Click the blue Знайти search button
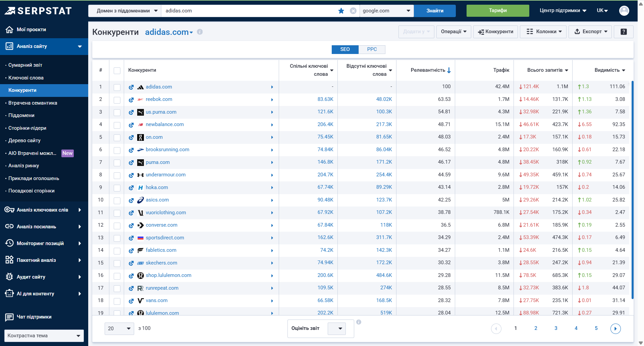Image resolution: width=644 pixels, height=346 pixels. (x=435, y=11)
